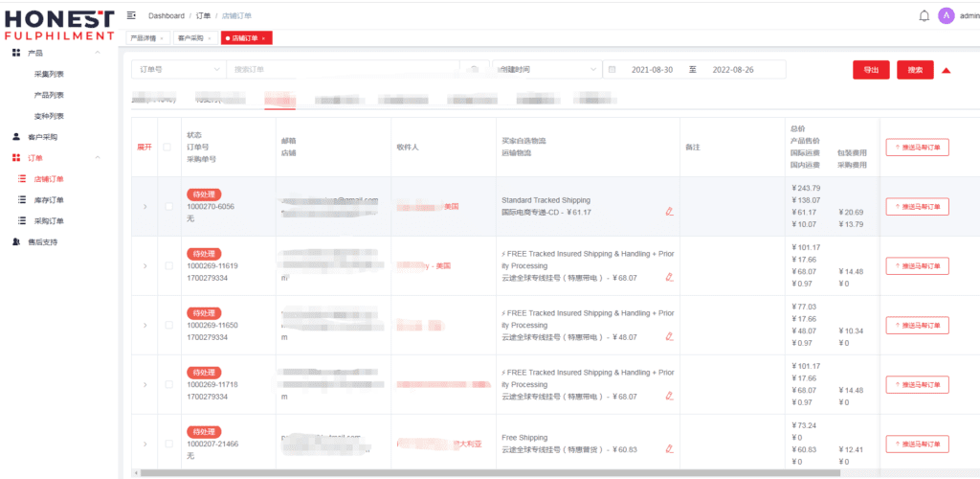The width and height of the screenshot is (980, 479).
Task: Expand the row for order 1000269-11619
Action: (x=145, y=265)
